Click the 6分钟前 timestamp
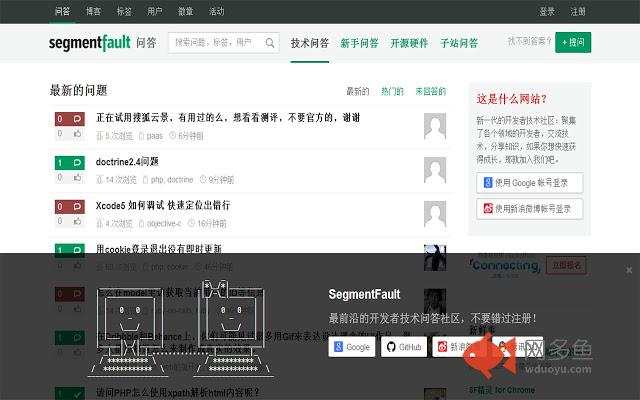This screenshot has width=640, height=400. pyautogui.click(x=191, y=136)
